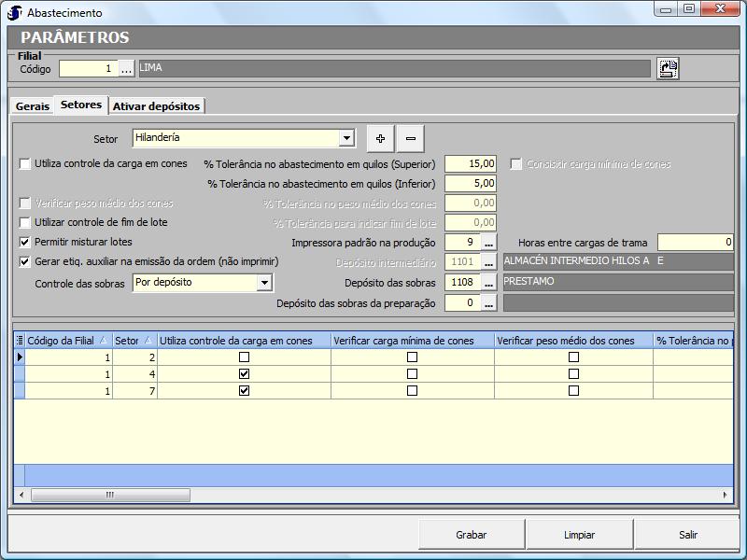The width and height of the screenshot is (747, 560).
Task: Enable Utiliza controle da carga em cones
Action: pos(25,163)
